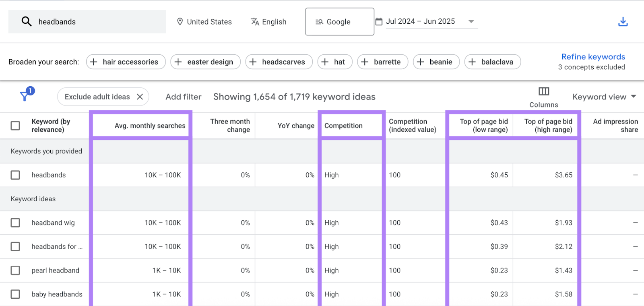Click the search magnifier icon
The image size is (644, 306).
[x=27, y=21]
